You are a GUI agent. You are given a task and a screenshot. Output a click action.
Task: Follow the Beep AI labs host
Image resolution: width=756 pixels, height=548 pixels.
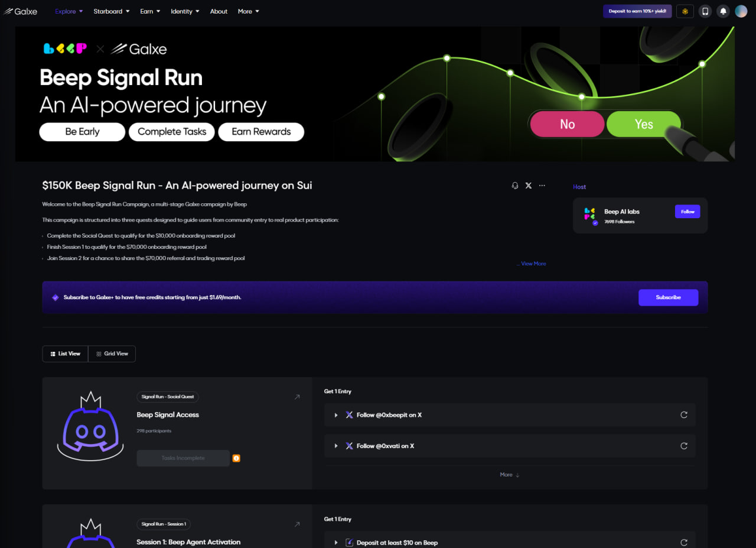point(687,212)
